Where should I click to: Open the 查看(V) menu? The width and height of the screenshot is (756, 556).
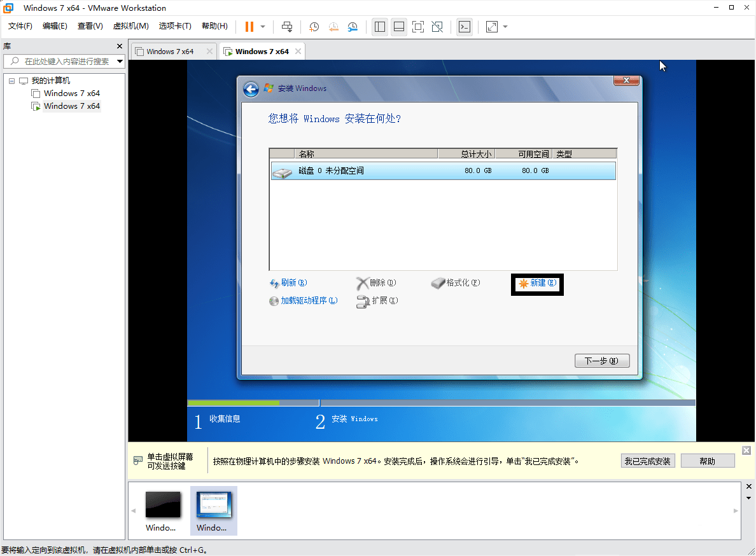[90, 26]
